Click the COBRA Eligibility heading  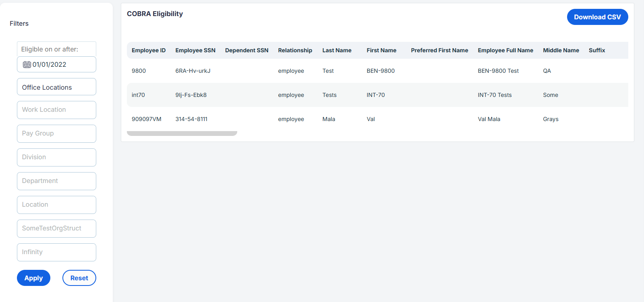pos(155,14)
